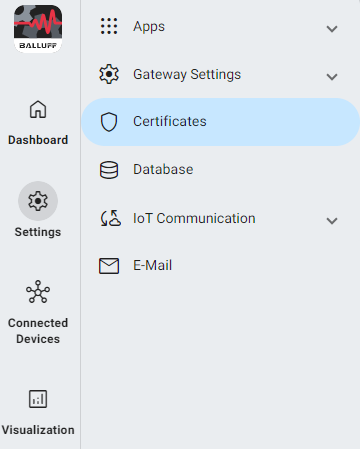Expand the IoT Communication chevron
360x449 pixels.
[332, 221]
